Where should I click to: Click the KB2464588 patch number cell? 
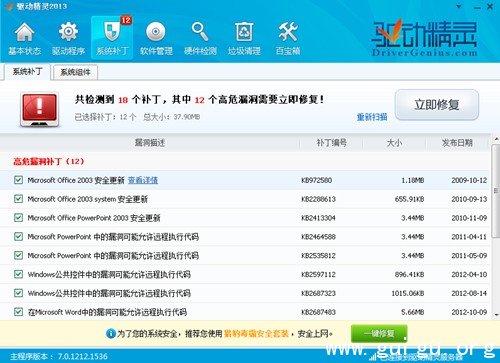pos(318,237)
